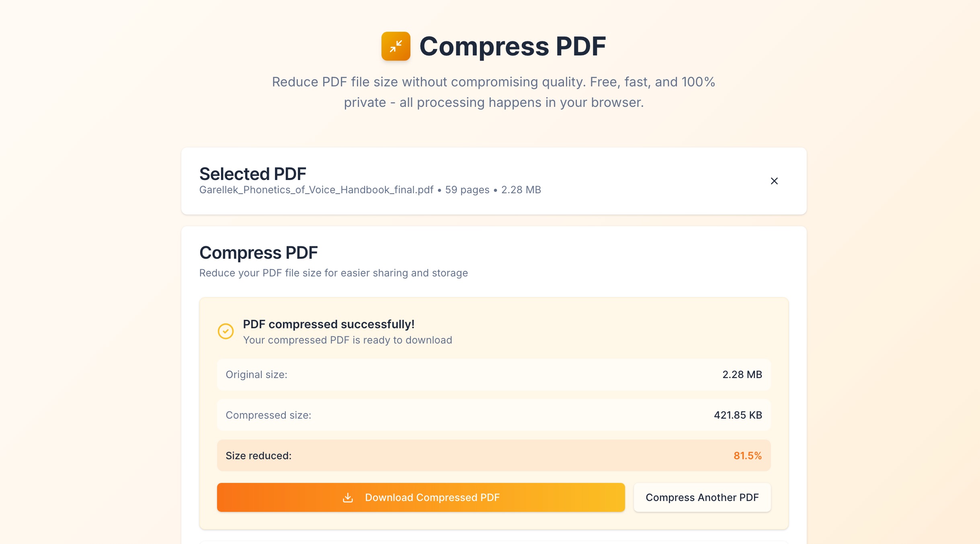
Task: Click Compress Another PDF
Action: point(701,497)
